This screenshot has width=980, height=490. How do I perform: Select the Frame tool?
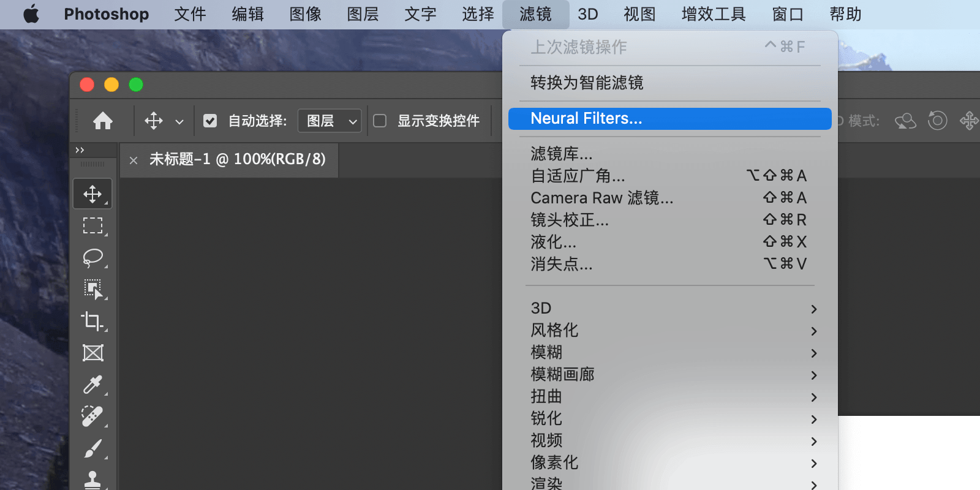point(92,353)
